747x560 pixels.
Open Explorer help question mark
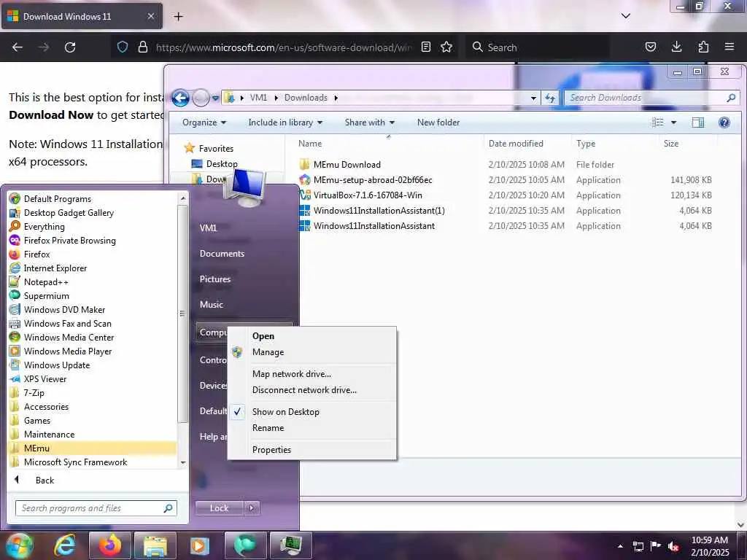pyautogui.click(x=724, y=122)
